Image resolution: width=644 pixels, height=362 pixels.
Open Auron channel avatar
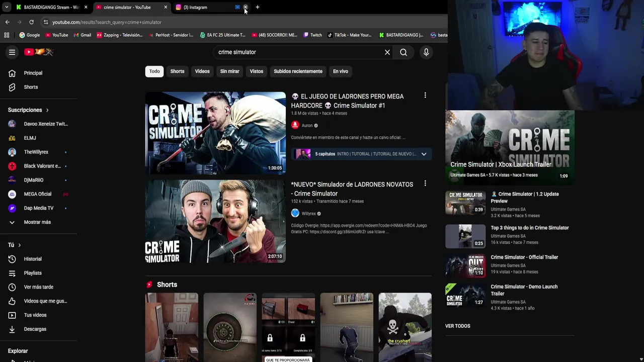click(x=295, y=125)
